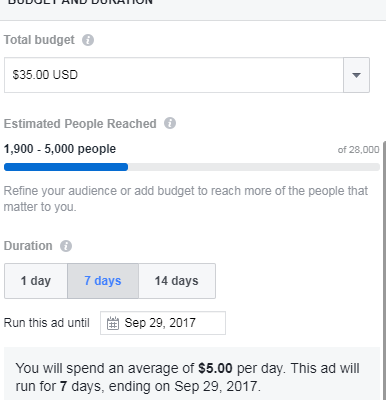The width and height of the screenshot is (386, 400).
Task: Open the calendar icon in date field
Action: [x=113, y=323]
